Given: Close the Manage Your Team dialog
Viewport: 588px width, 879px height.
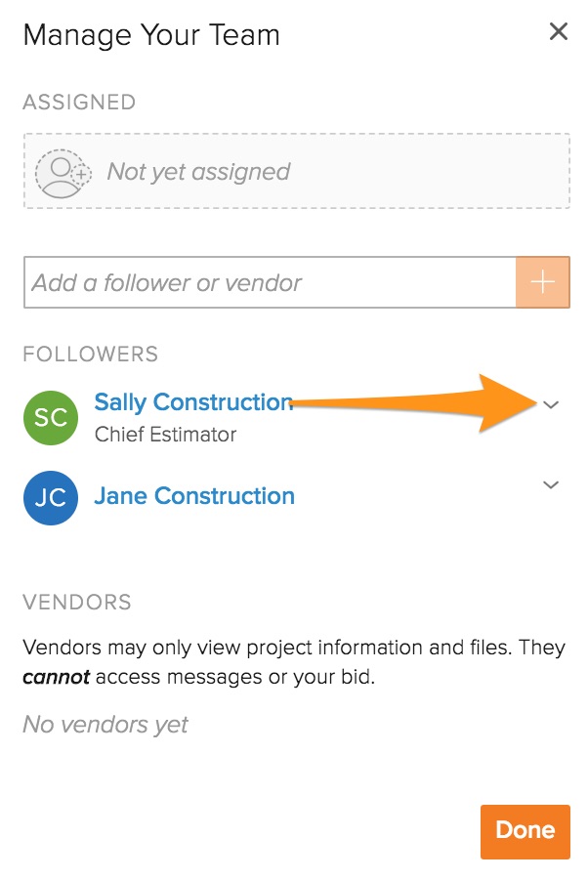Looking at the screenshot, I should tap(559, 32).
